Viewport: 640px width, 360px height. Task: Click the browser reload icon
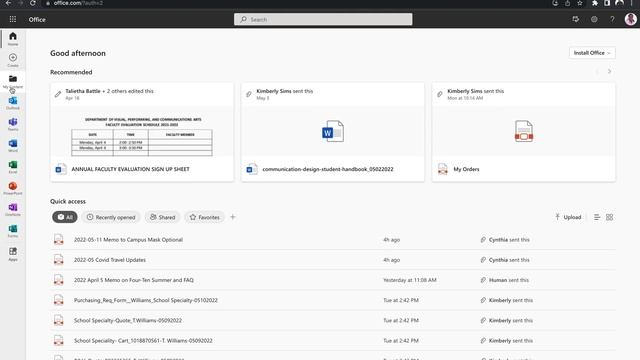33,3
